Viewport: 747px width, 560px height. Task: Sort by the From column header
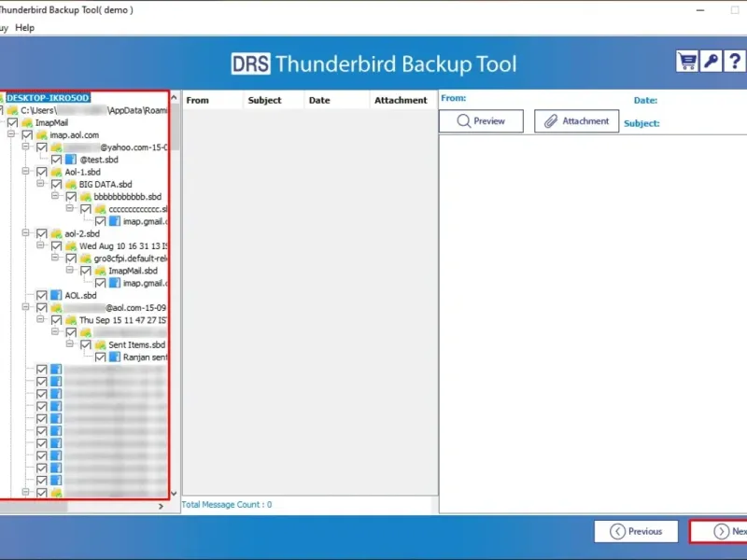coord(213,100)
